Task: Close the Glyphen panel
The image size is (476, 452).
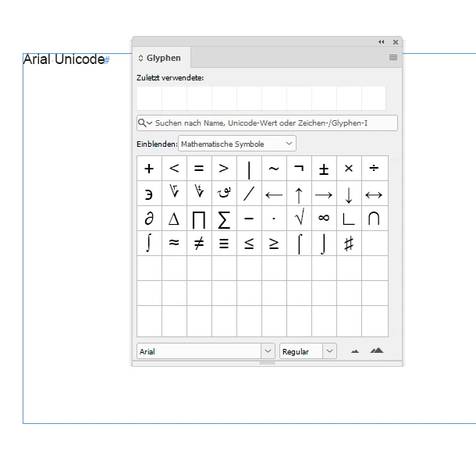Action: [x=396, y=42]
